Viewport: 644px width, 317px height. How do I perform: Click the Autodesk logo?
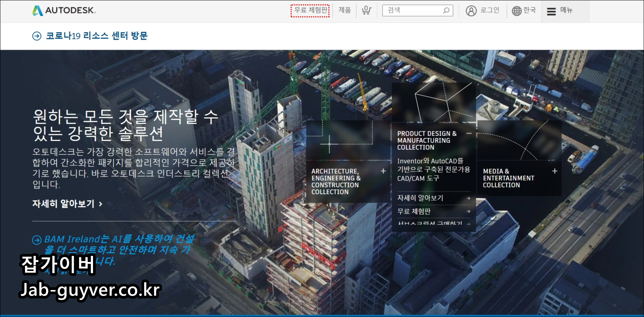(x=64, y=10)
